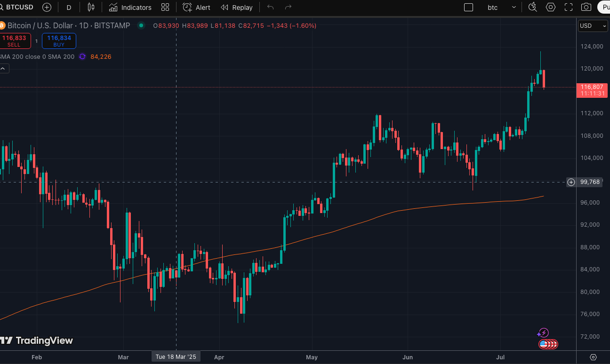
Task: Start bar Replay mode
Action: [x=237, y=7]
